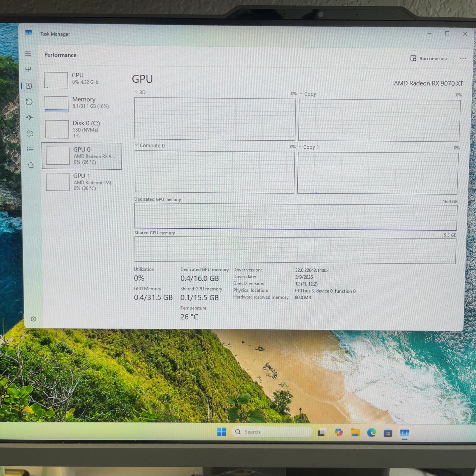The height and width of the screenshot is (476, 476).
Task: Click the DirectX version 12 (FL 12.2) value
Action: click(x=306, y=284)
